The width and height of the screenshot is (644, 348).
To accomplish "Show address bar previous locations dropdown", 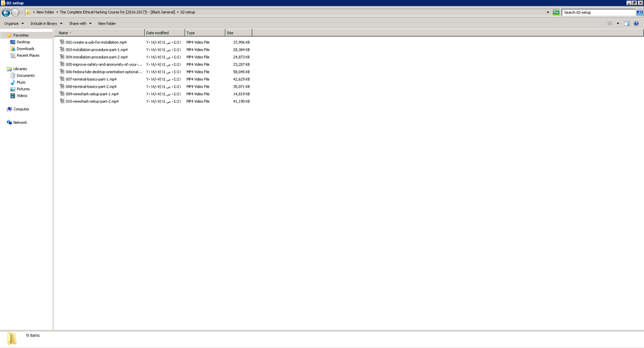I will coord(548,13).
